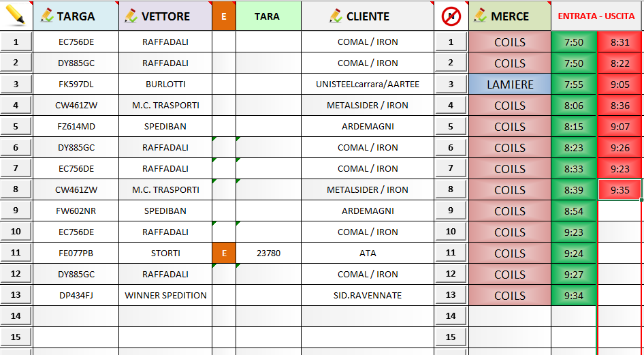Image resolution: width=644 pixels, height=355 pixels.
Task: Click left row button number 5
Action: click(x=16, y=126)
